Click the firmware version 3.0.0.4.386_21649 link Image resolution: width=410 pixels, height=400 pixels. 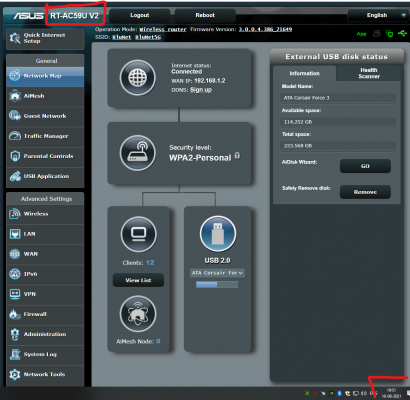(x=265, y=29)
